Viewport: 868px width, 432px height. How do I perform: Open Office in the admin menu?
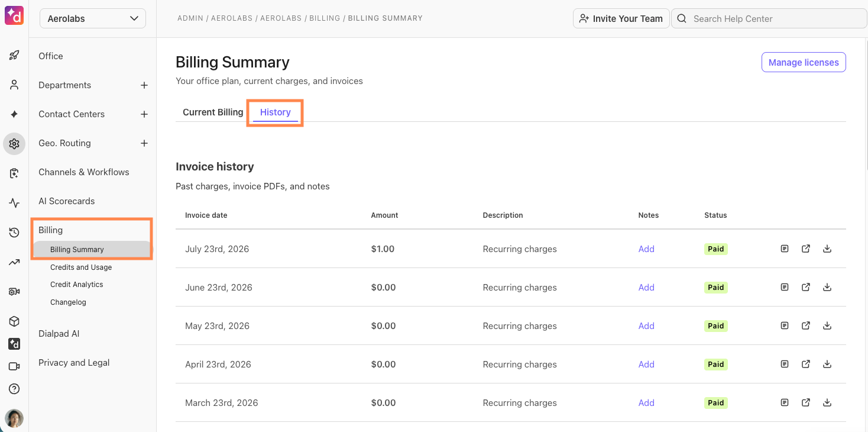[x=51, y=56]
